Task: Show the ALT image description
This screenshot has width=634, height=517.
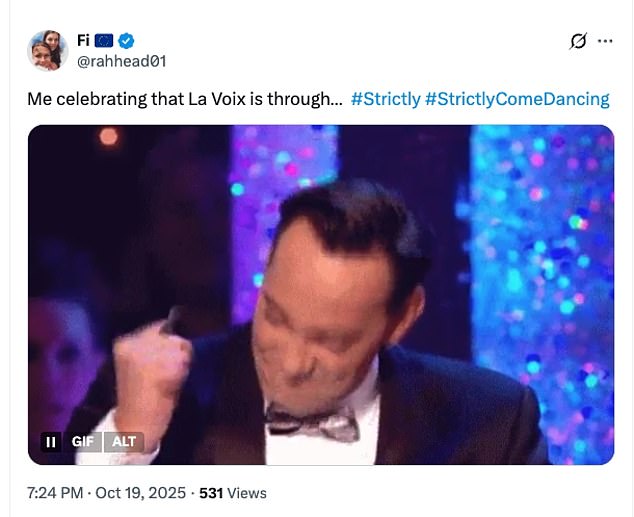Action: pos(124,441)
